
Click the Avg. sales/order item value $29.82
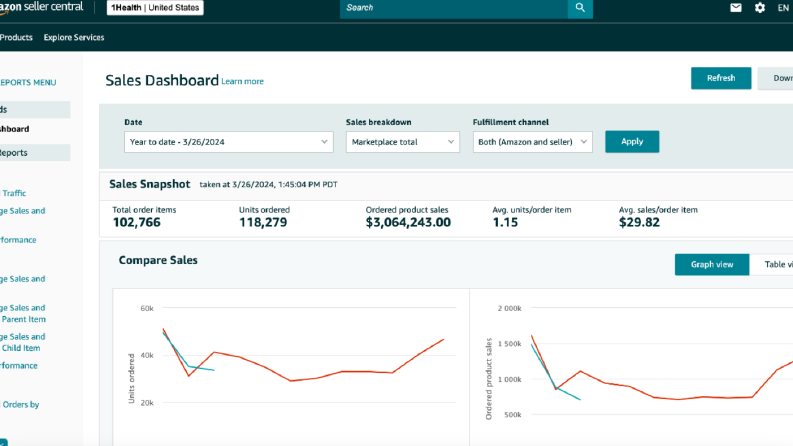(639, 222)
